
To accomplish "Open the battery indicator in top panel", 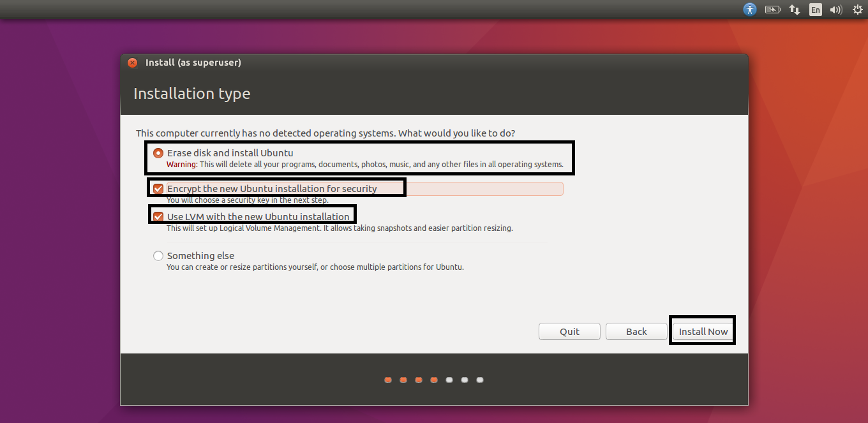I will point(773,10).
